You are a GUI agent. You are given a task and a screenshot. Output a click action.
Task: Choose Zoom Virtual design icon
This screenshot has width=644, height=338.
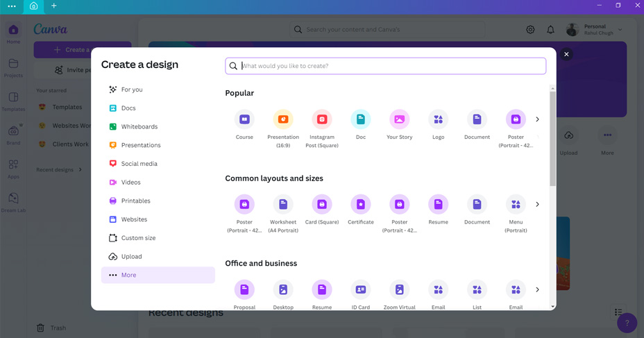pyautogui.click(x=399, y=289)
